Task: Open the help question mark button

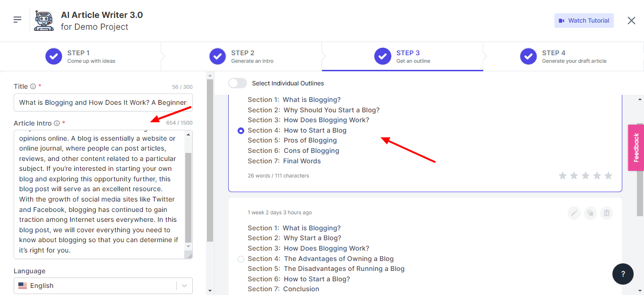Action: pyautogui.click(x=623, y=274)
